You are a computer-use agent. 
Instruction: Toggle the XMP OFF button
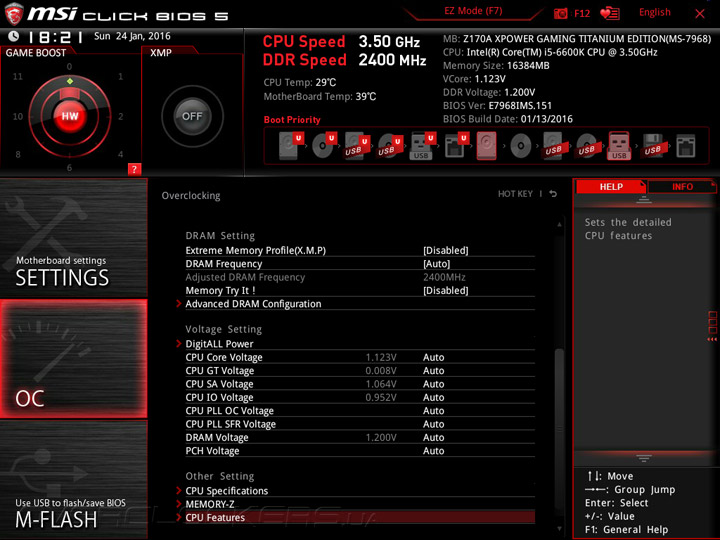pos(192,116)
